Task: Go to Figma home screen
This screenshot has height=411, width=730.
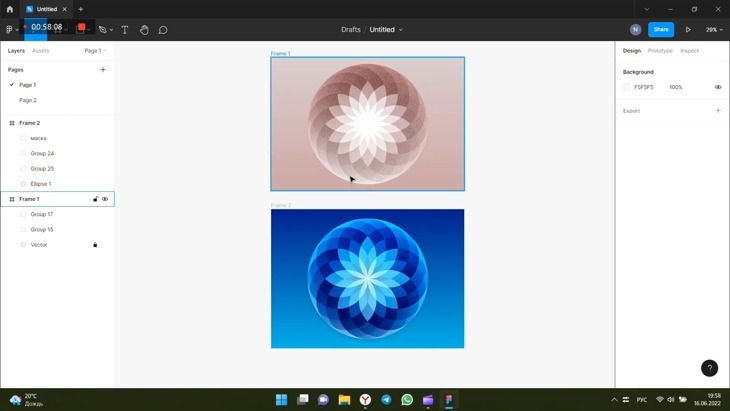Action: click(x=10, y=9)
